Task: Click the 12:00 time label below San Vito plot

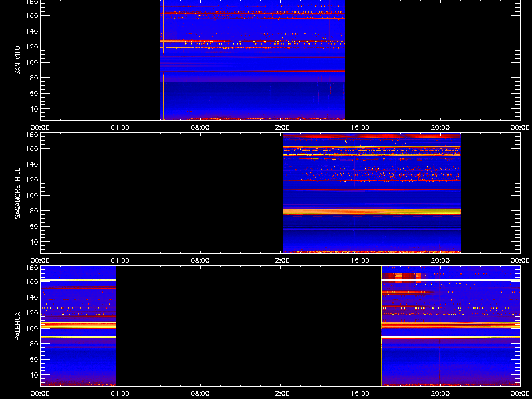Action: [x=280, y=128]
